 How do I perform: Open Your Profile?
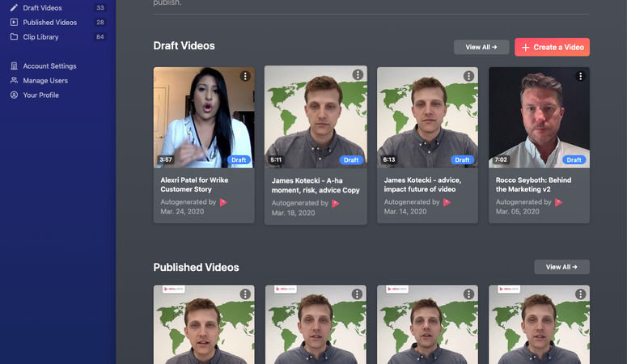(40, 95)
